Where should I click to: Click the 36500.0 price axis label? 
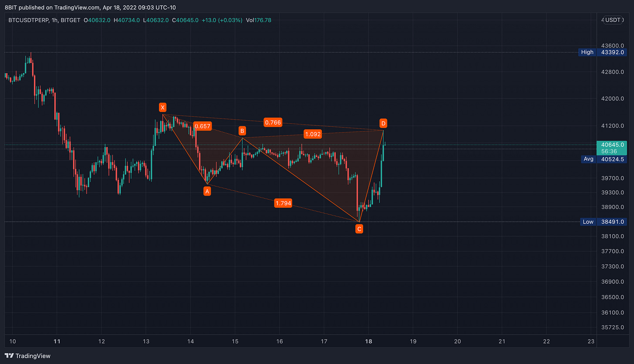pos(613,297)
